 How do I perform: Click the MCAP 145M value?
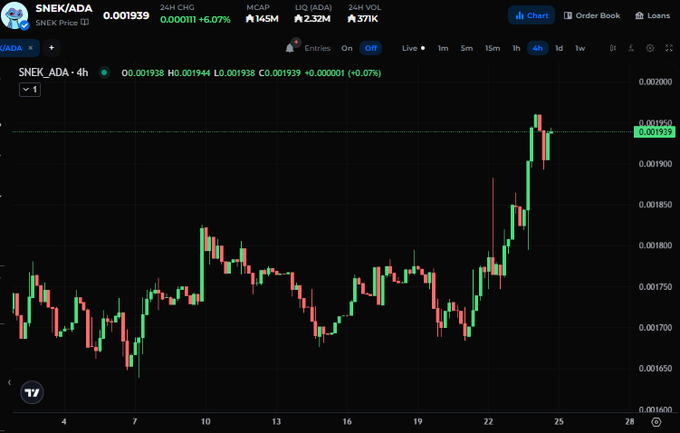coord(262,19)
